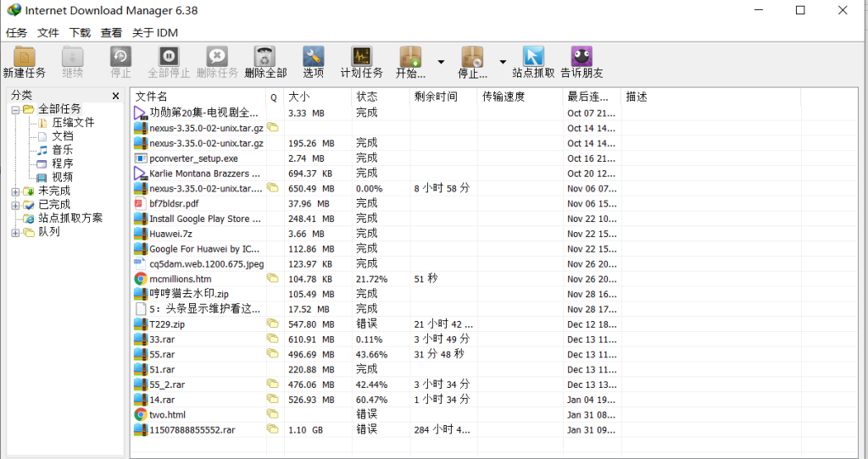Click the 删除任务 toolbar icon
Screen dimensions: 868x459
click(x=217, y=57)
